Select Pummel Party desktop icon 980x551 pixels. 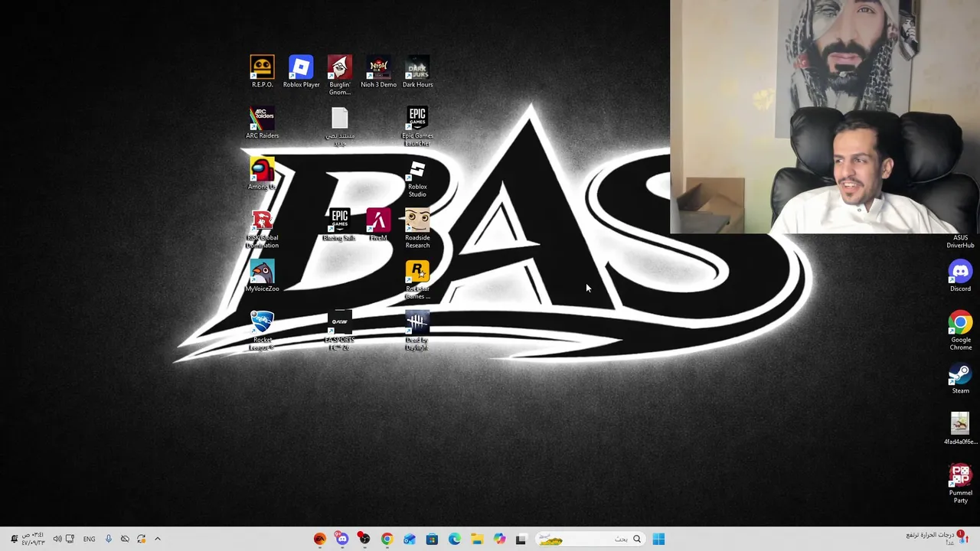pyautogui.click(x=960, y=484)
